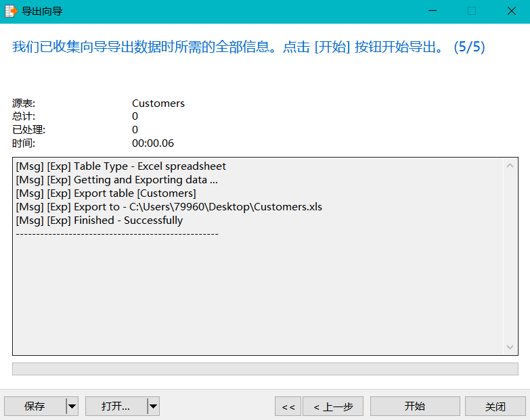Minimize the export wizard window

pos(433,11)
